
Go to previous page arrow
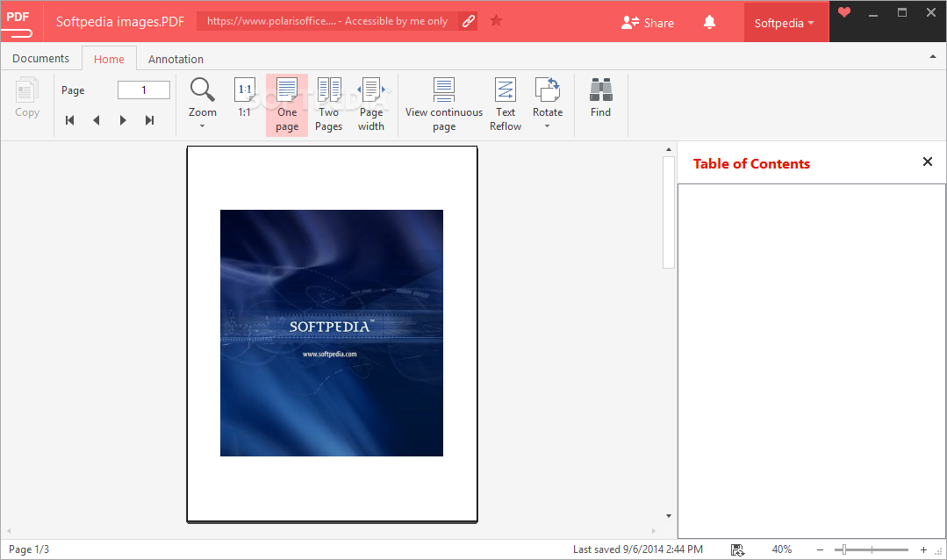click(96, 120)
